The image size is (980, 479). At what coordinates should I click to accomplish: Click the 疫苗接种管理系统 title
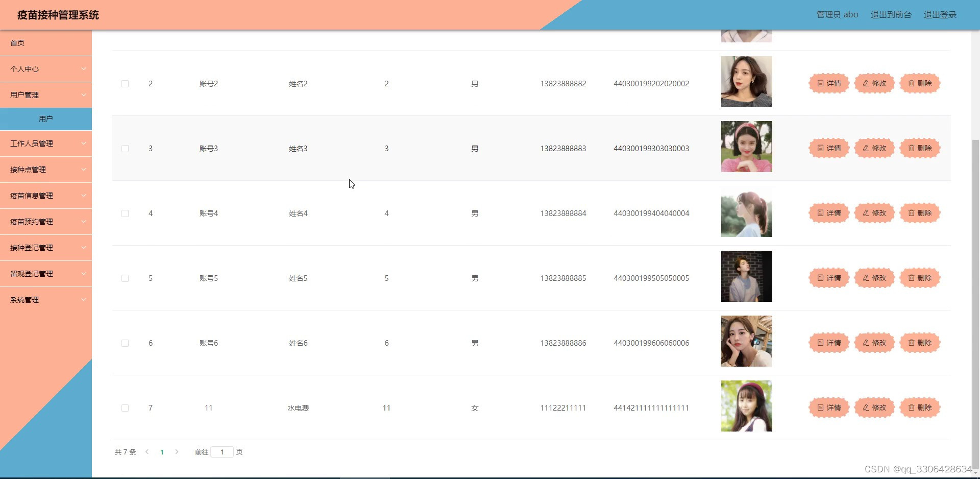click(58, 15)
